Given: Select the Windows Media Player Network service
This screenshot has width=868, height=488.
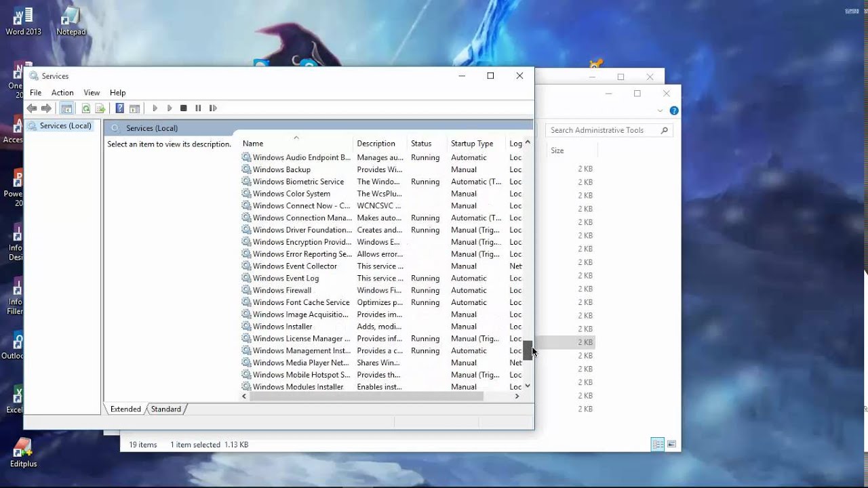Looking at the screenshot, I should pyautogui.click(x=381, y=363).
